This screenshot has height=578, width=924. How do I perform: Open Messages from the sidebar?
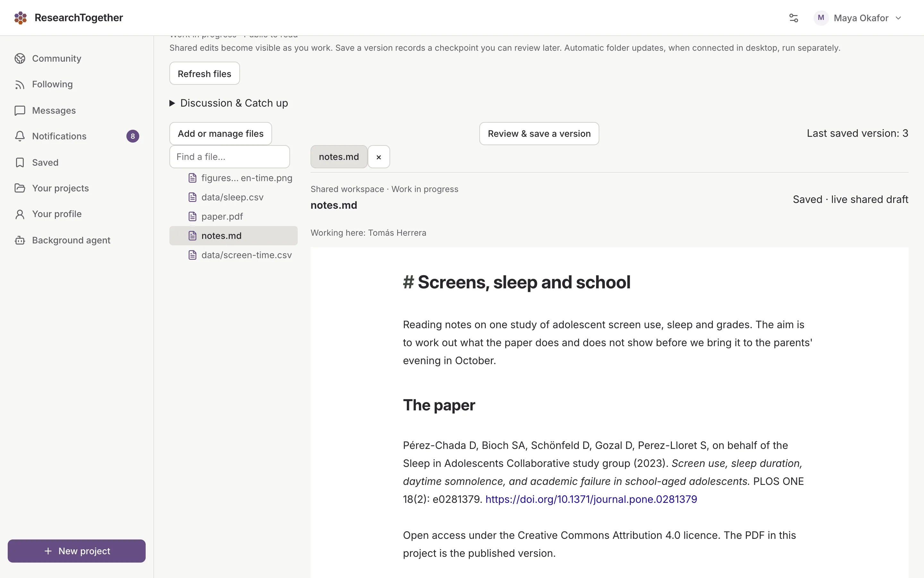(76, 110)
